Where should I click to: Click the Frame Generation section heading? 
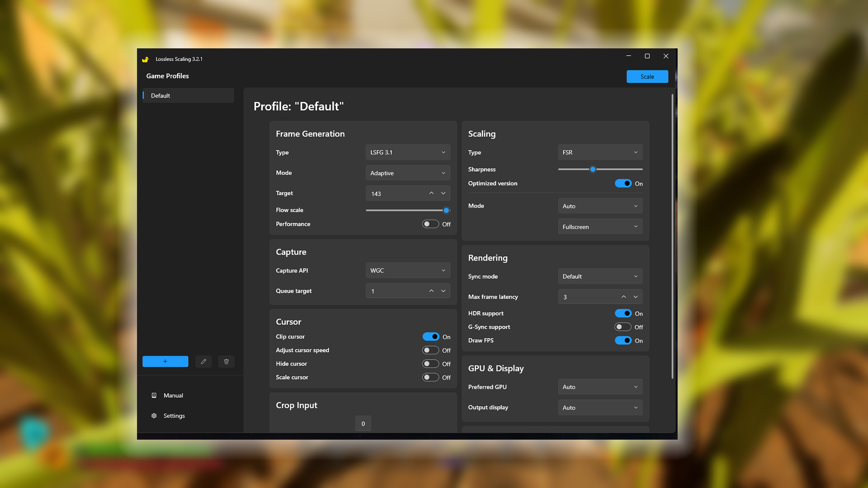310,134
